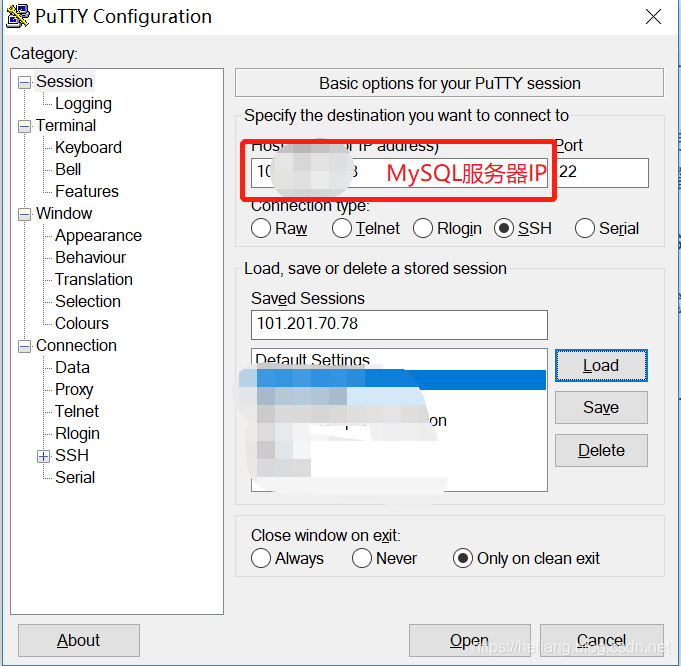
Task: Open the Keyboard category
Action: pos(88,147)
